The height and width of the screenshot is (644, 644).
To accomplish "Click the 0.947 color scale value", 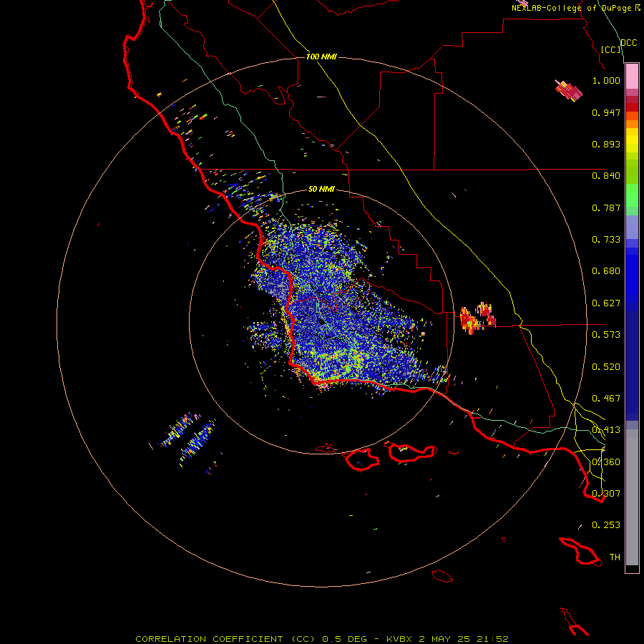I will point(606,112).
